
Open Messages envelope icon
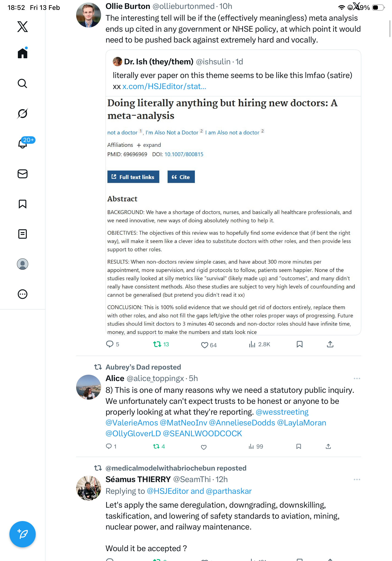pyautogui.click(x=23, y=174)
